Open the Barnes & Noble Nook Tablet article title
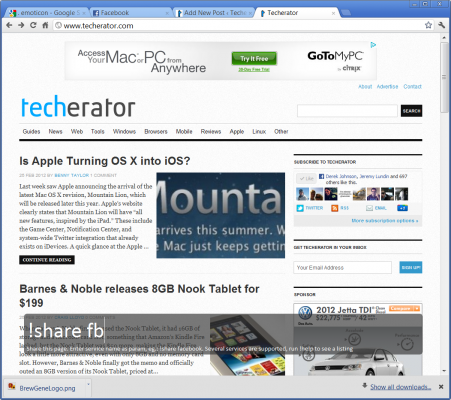The height and width of the screenshot is (400, 451). [139, 296]
